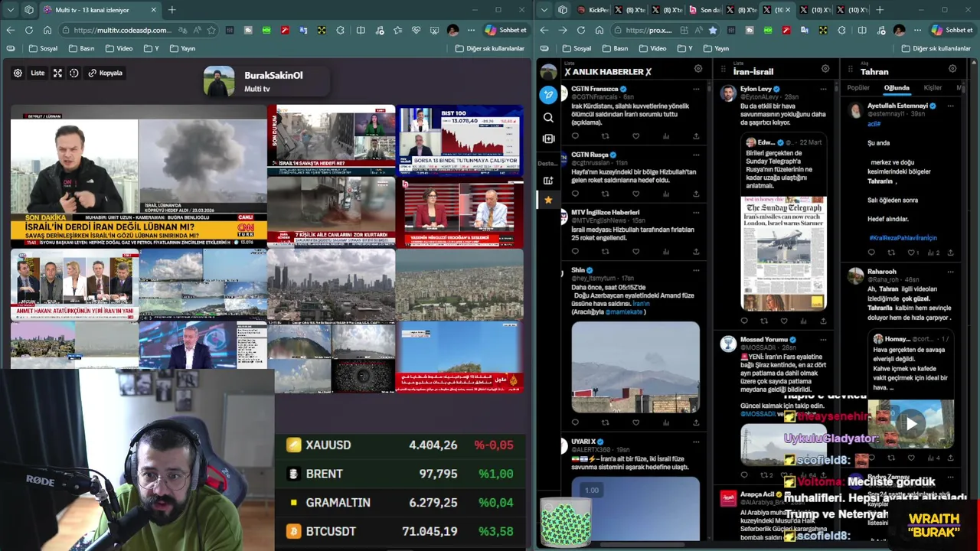This screenshot has width=980, height=551.
Task: Open browser menu ellipsis in left window
Action: pos(472,30)
